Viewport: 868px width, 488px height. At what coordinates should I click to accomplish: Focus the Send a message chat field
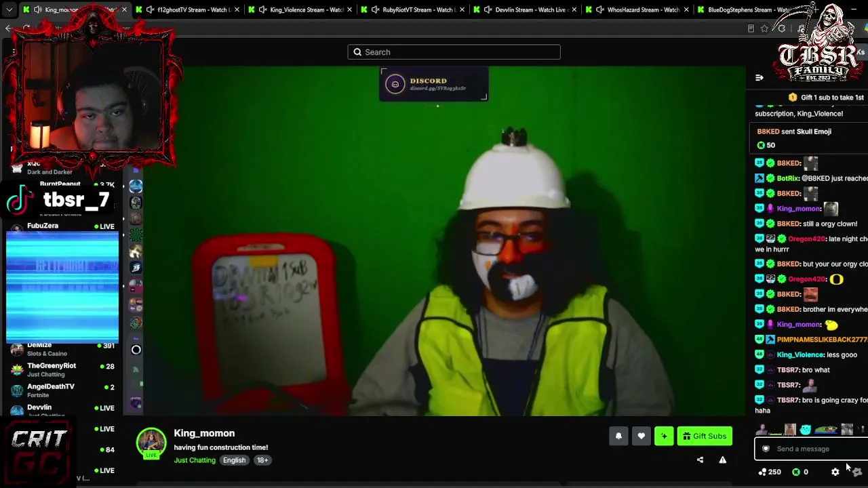pyautogui.click(x=811, y=449)
